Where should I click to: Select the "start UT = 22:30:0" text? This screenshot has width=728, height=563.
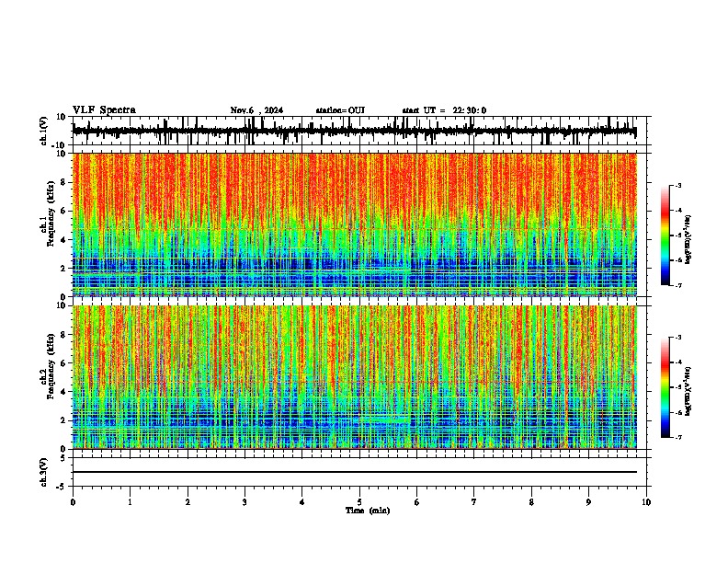pyautogui.click(x=444, y=110)
